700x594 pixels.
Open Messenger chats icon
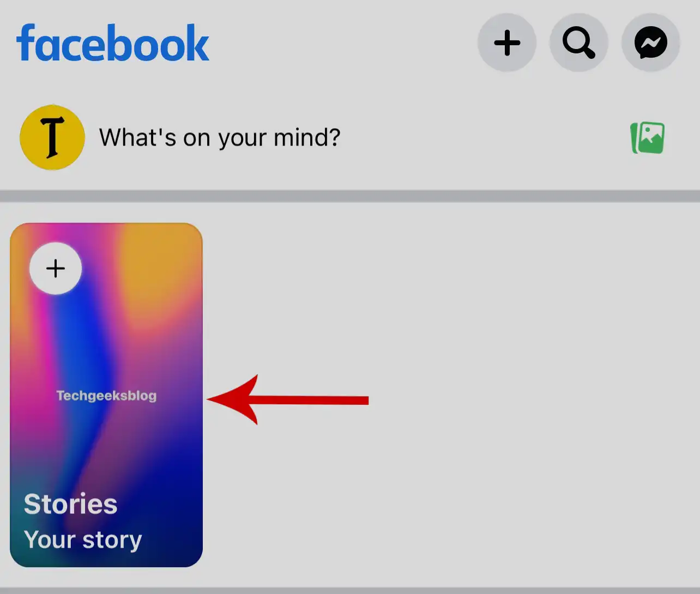point(650,43)
